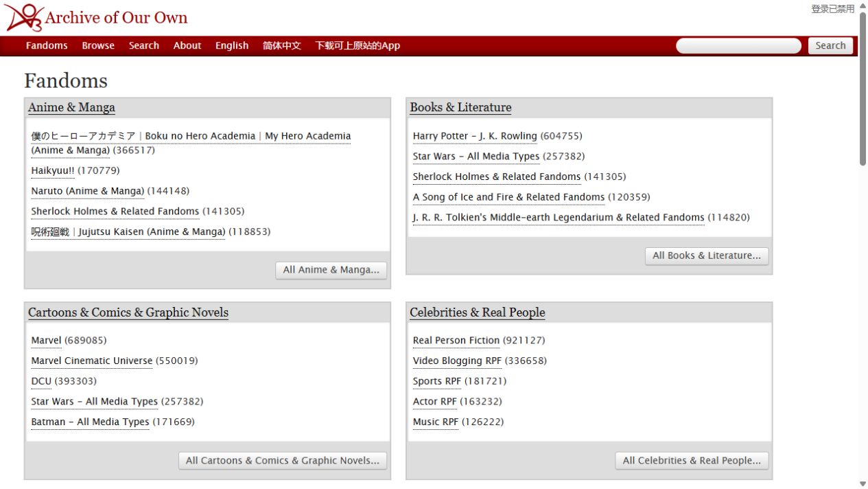Click the All Anime & Manga... button
Screen dimensions: 868x489
pyautogui.click(x=331, y=270)
